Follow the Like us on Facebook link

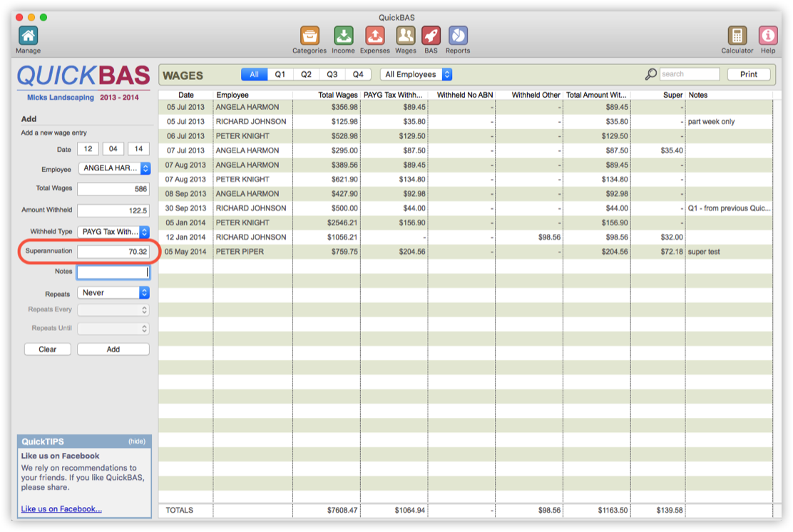[61, 509]
